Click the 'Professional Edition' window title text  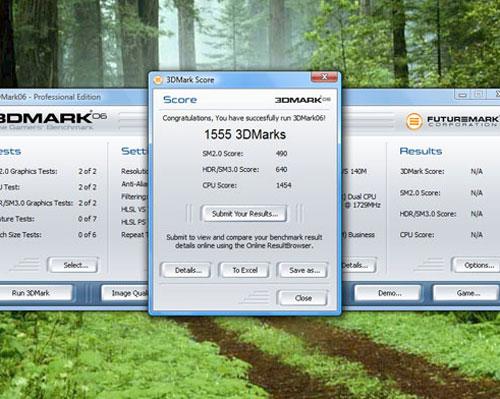67,97
